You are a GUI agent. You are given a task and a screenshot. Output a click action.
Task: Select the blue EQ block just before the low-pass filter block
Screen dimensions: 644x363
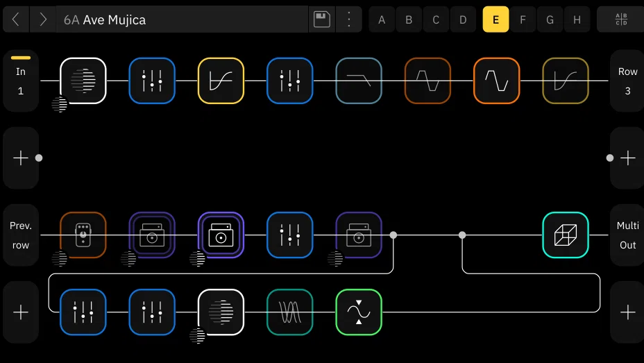point(290,81)
